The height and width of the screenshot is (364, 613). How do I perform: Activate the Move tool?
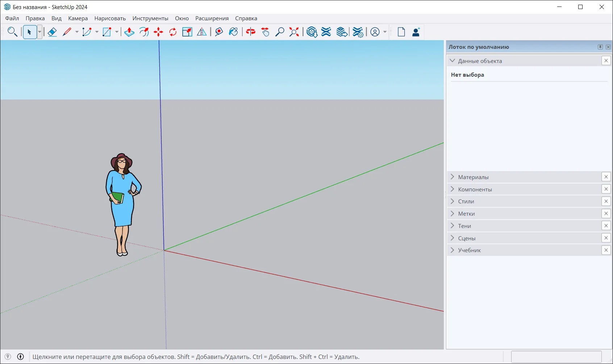(158, 32)
